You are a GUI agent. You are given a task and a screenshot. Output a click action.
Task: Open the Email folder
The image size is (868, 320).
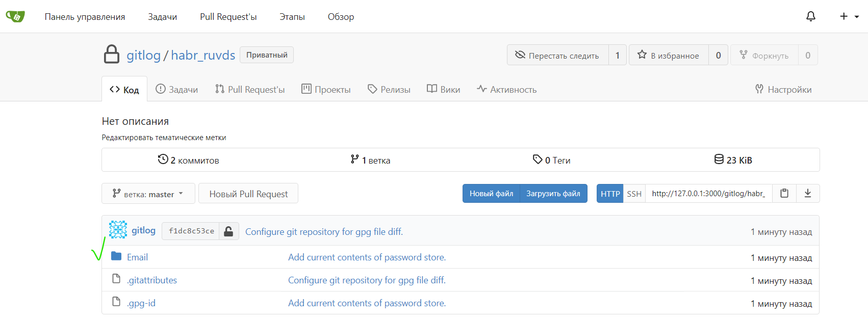[137, 257]
